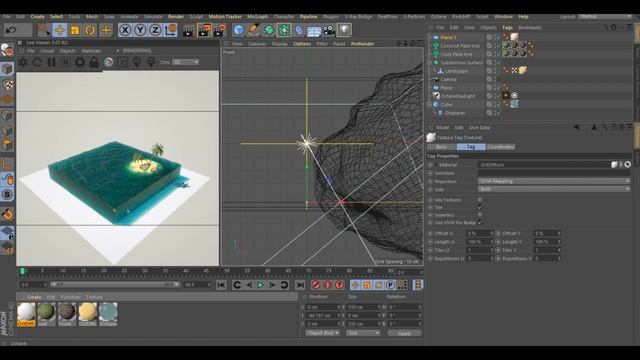This screenshot has width=640, height=360.
Task: Toggle the Z axis lock
Action: [155, 30]
